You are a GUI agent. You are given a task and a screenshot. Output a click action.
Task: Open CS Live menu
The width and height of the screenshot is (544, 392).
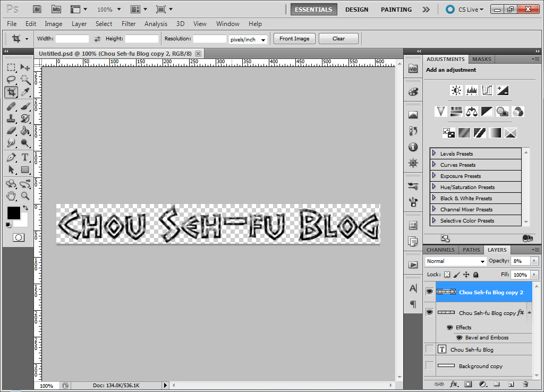coord(465,10)
